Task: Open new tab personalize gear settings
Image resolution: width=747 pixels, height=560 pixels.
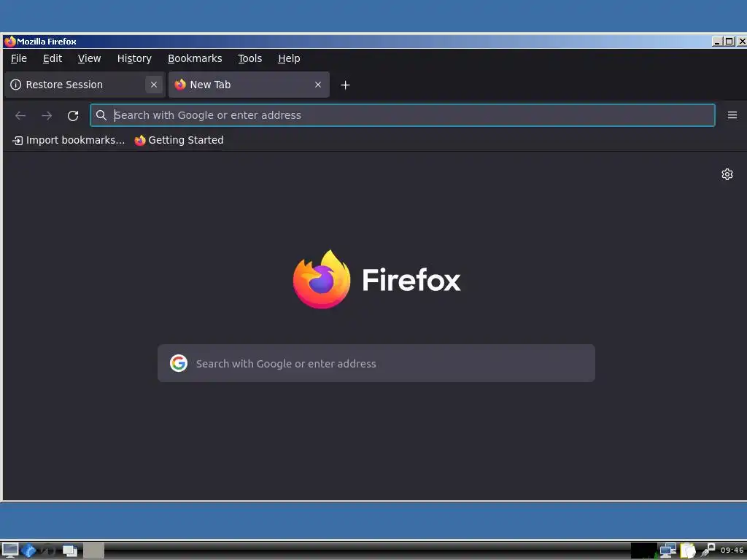Action: tap(727, 174)
